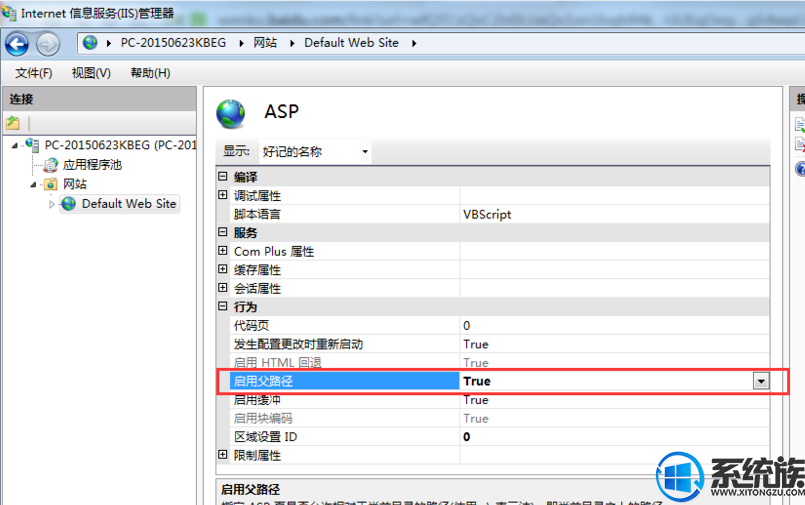Select PC-20150623KBEG server label in tree
Viewport: 805px width, 505px height.
click(121, 145)
